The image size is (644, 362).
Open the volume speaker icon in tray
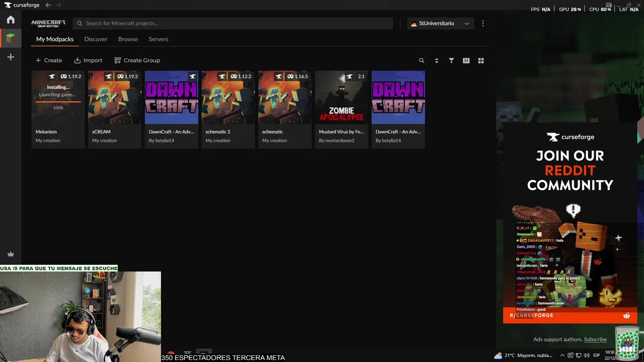[587, 355]
